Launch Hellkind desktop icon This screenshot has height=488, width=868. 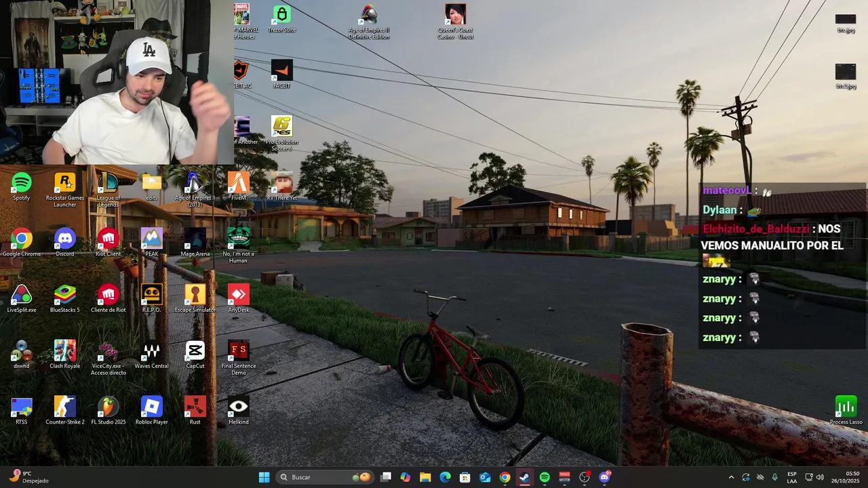(x=238, y=411)
